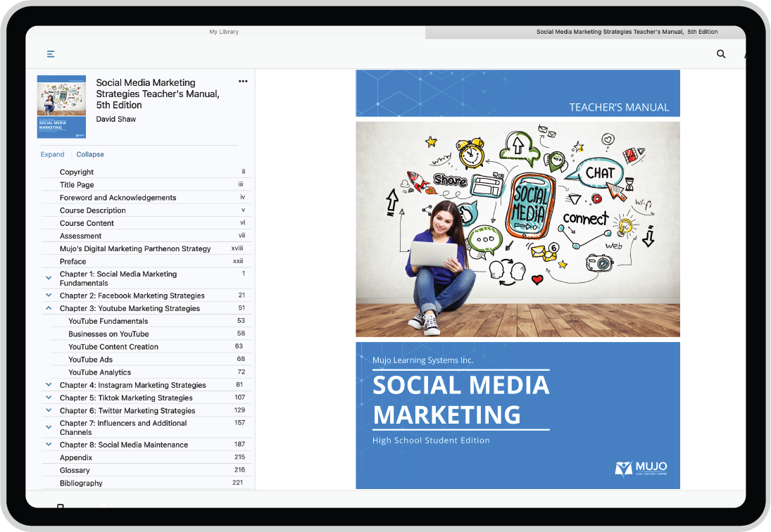Image resolution: width=771 pixels, height=532 pixels.
Task: Click the Expand link
Action: (53, 154)
